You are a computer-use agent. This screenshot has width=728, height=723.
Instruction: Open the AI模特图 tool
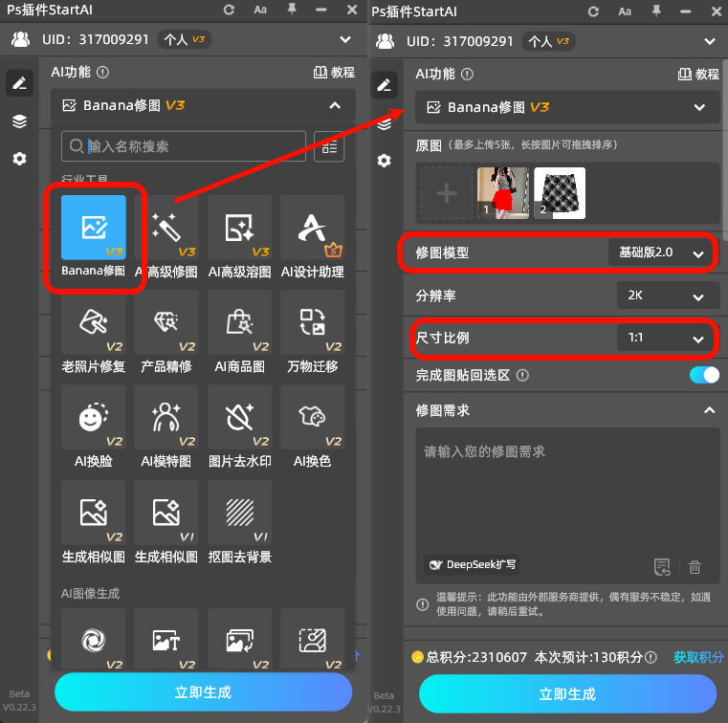(166, 417)
